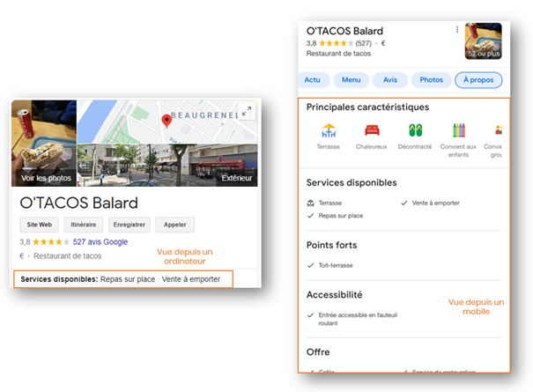533x392 pixels.
Task: Click the 'Principales caractéristiques' heading
Action: (x=367, y=107)
